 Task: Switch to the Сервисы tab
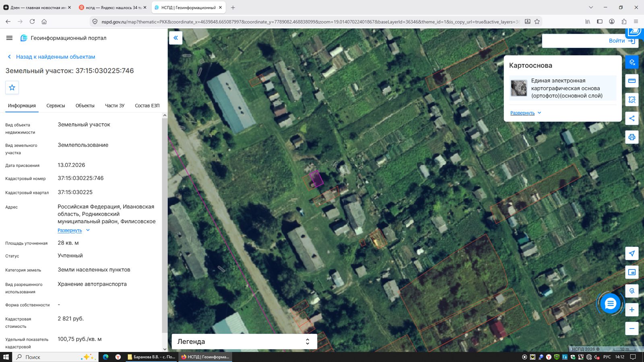(56, 106)
